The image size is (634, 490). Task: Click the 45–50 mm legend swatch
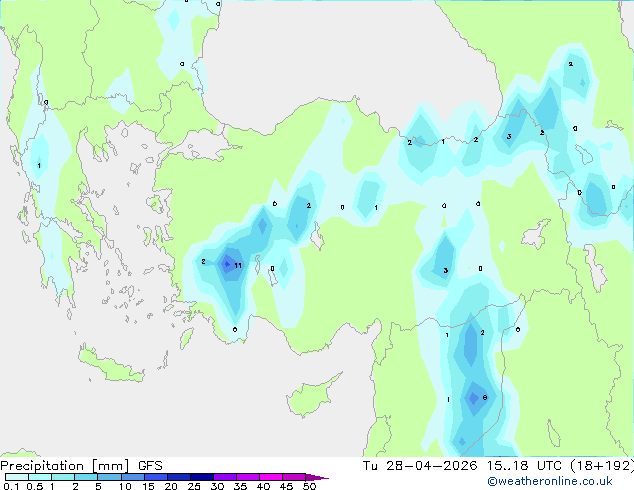294,477
